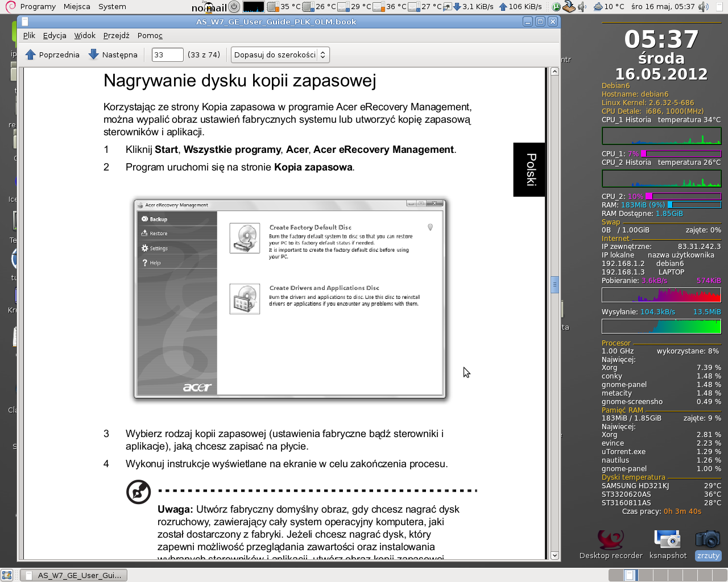Maximize the AS_W7_GE_User_Guide document window
Viewport: 728px width, 582px height.
click(540, 22)
